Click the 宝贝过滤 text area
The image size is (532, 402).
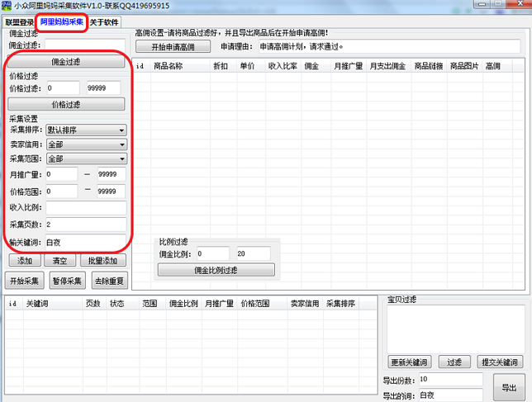(x=456, y=329)
